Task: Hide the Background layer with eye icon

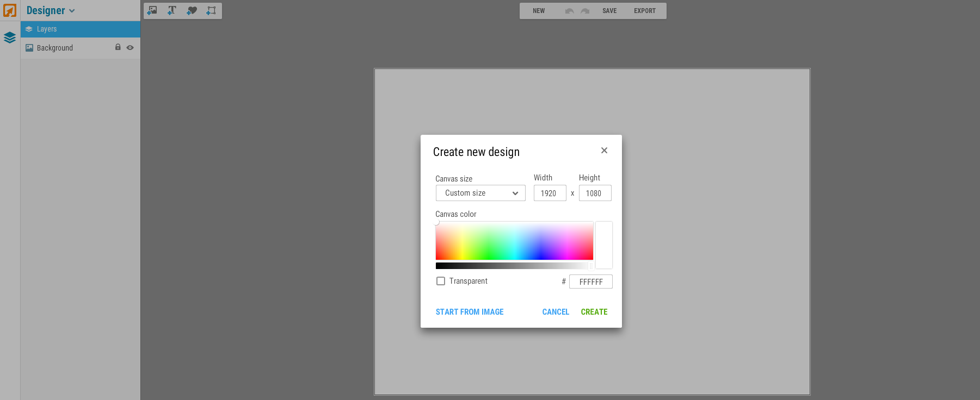Action: click(130, 48)
